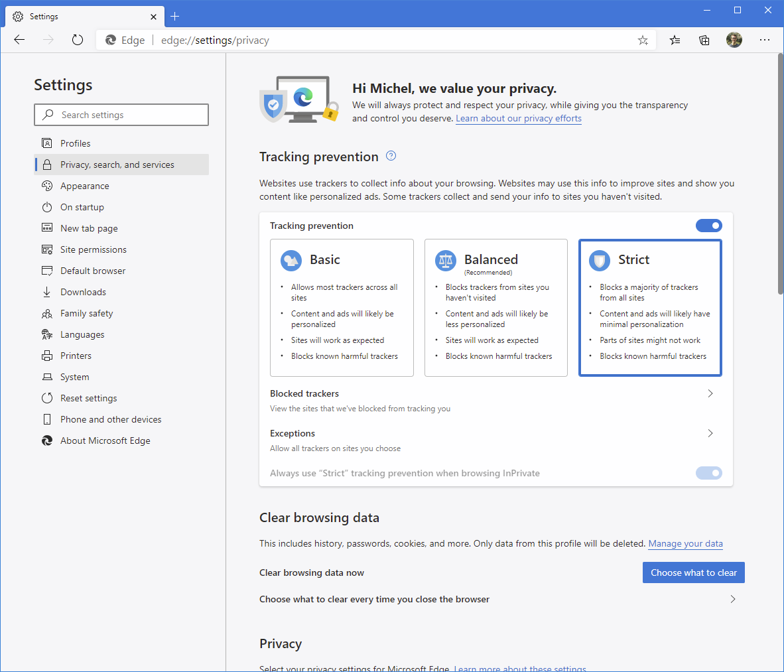Expand the Exceptions row
The width and height of the screenshot is (784, 672).
710,433
